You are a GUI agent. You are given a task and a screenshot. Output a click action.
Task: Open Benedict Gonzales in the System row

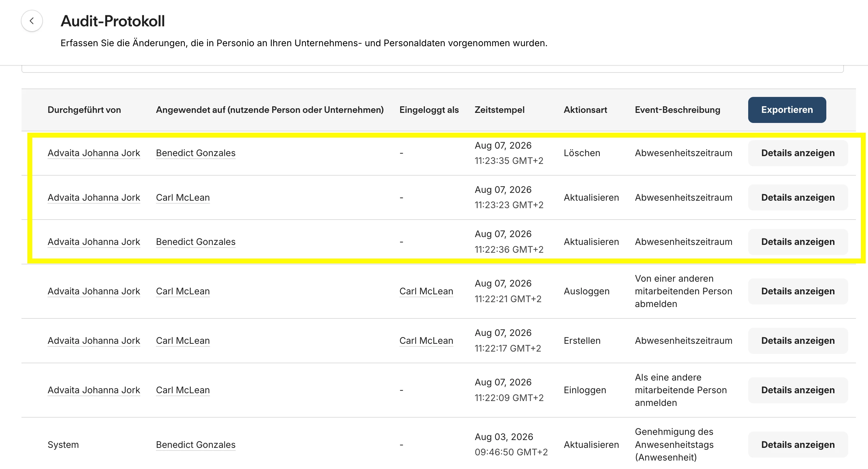coord(195,445)
